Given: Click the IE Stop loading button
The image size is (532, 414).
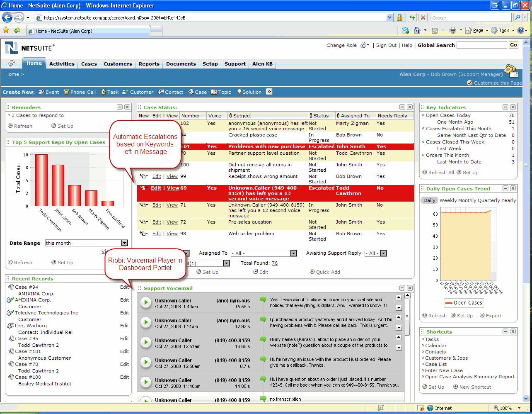Looking at the screenshot, I should (x=423, y=17).
